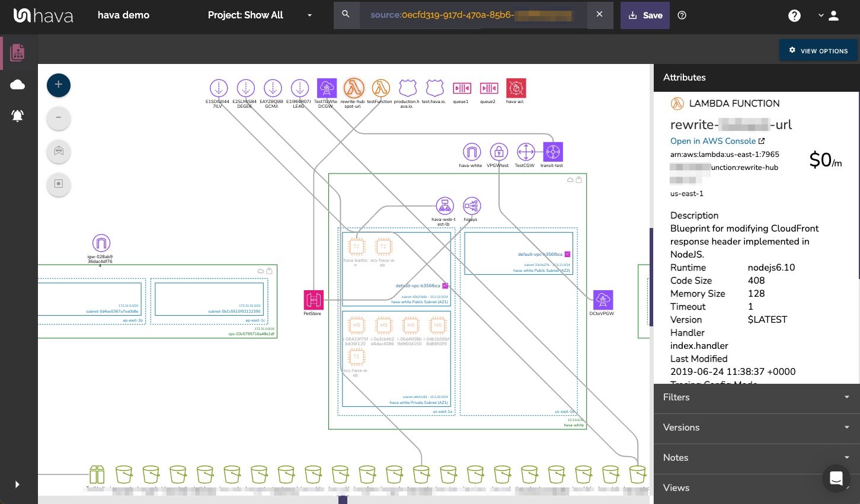The width and height of the screenshot is (860, 504).
Task: Click the production.hava.io security group shield icon
Action: click(x=408, y=88)
